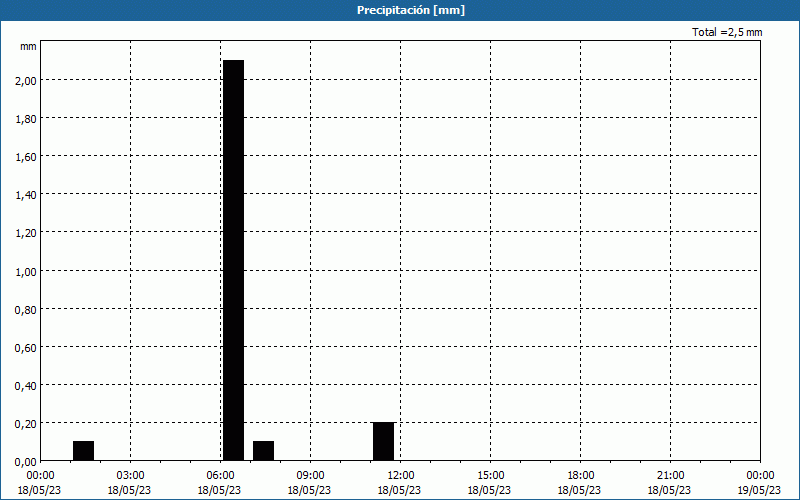Viewport: 800px width, 500px height.
Task: Click the 0,20 mm bar before 12:00
Action: pos(384,441)
